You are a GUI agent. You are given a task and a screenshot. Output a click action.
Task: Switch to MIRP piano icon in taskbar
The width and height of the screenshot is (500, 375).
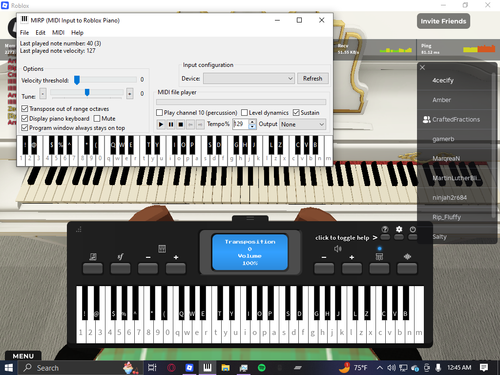pyautogui.click(x=207, y=368)
